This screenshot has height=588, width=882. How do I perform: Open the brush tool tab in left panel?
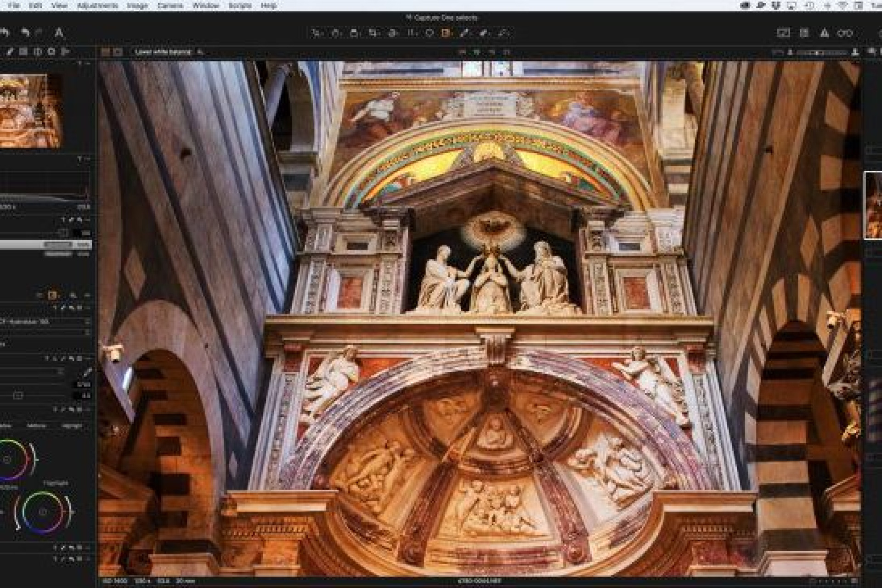point(10,51)
